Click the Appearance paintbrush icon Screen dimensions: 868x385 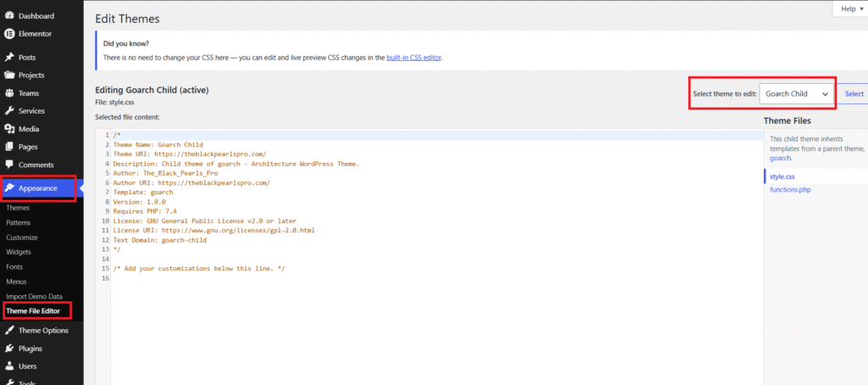(x=8, y=188)
